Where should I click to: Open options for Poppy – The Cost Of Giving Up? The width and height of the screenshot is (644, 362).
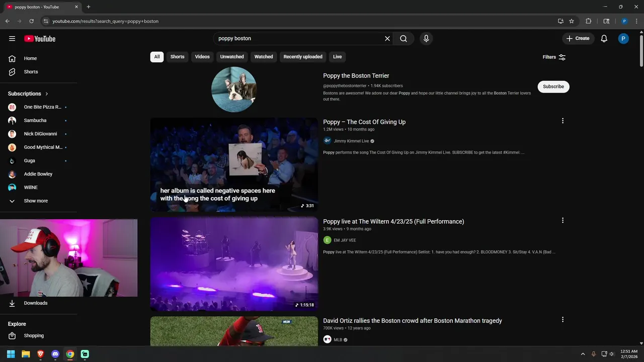[x=562, y=121]
